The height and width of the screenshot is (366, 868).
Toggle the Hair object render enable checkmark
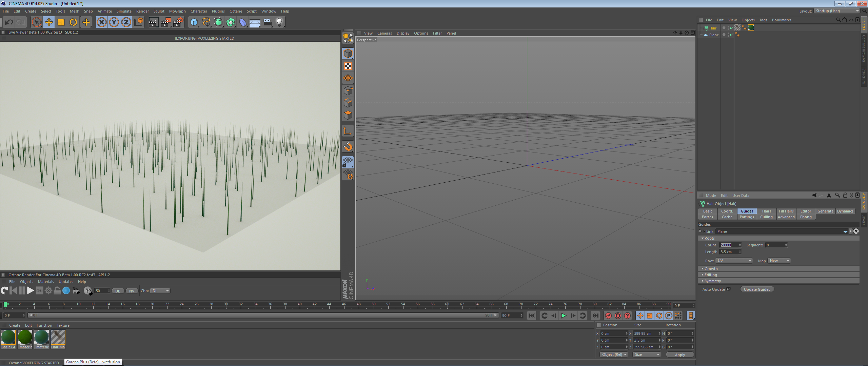click(x=732, y=28)
